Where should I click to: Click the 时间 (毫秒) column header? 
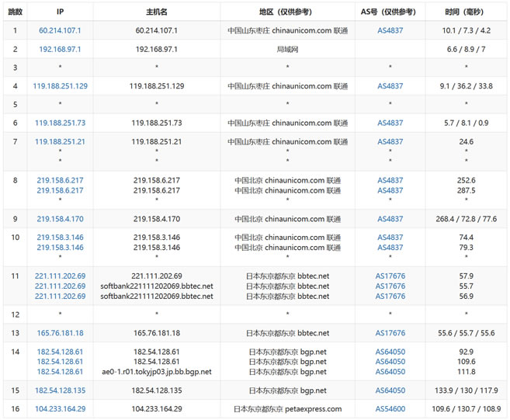(466, 12)
